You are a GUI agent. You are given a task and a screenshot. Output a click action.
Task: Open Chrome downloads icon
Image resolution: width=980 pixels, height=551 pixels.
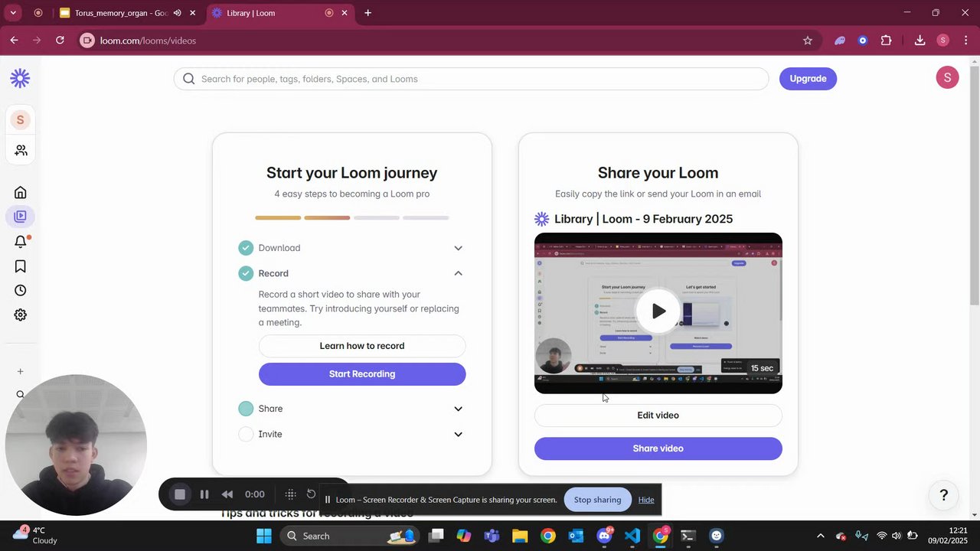tap(920, 41)
